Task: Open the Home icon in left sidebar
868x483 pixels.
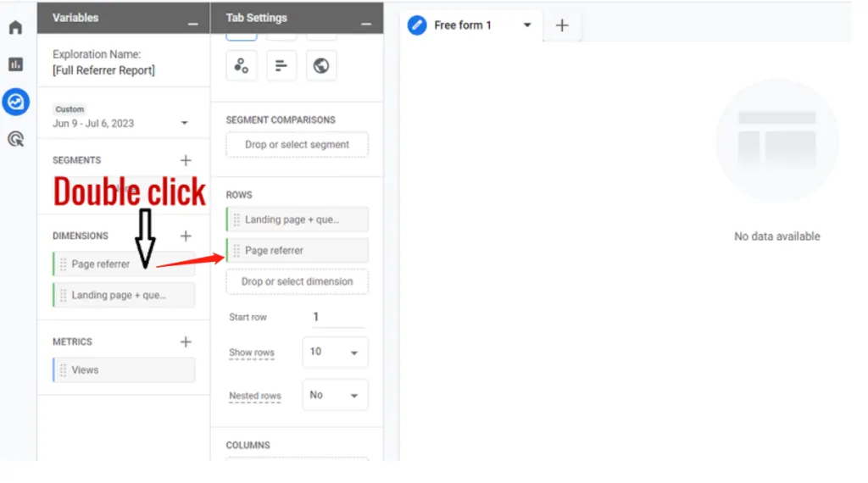Action: pos(15,28)
